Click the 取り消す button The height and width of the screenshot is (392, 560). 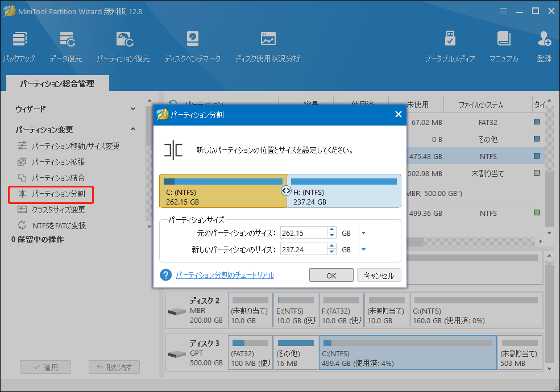click(114, 367)
